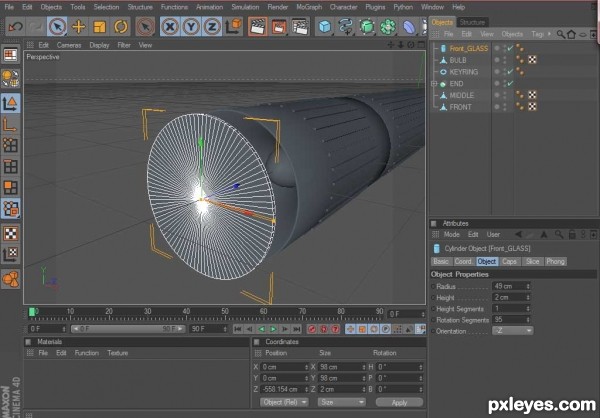Render to Picture Viewer

tap(279, 27)
